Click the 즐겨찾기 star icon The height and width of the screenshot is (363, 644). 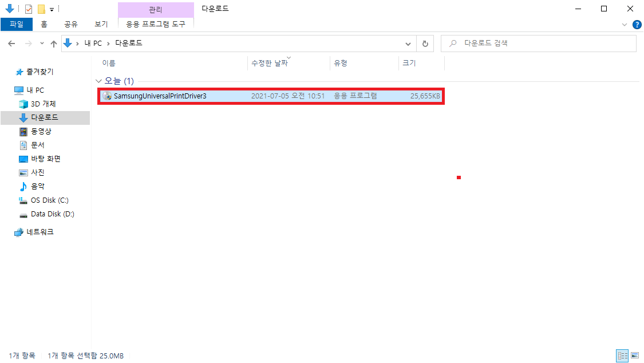[19, 72]
